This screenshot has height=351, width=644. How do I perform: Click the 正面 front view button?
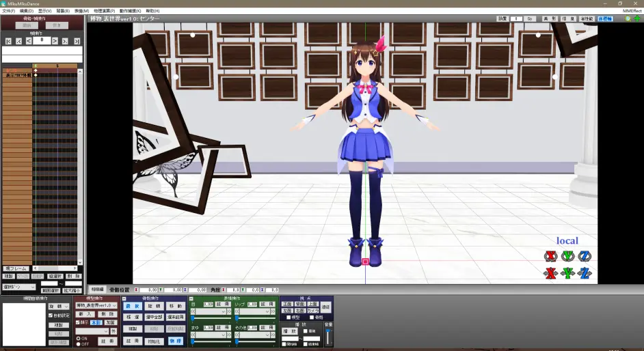287,305
